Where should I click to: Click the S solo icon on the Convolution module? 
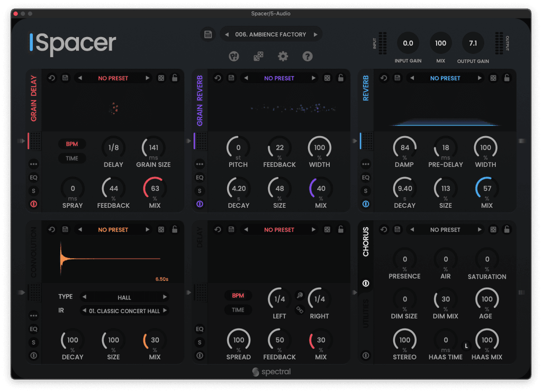point(33,342)
